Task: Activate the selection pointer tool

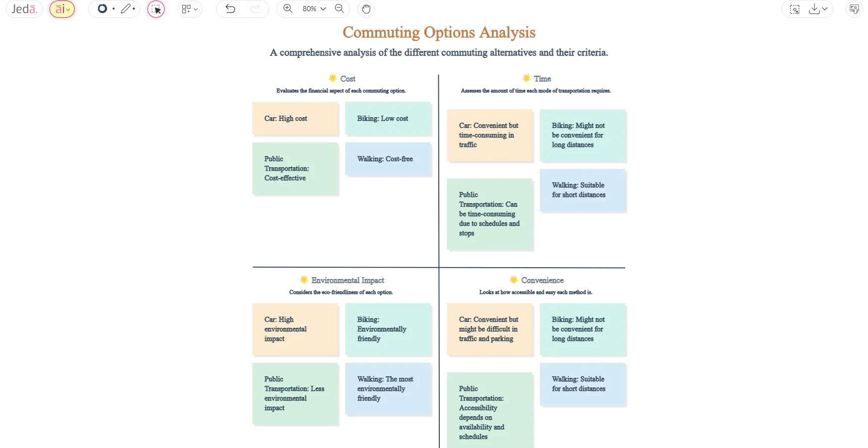Action: click(x=156, y=9)
